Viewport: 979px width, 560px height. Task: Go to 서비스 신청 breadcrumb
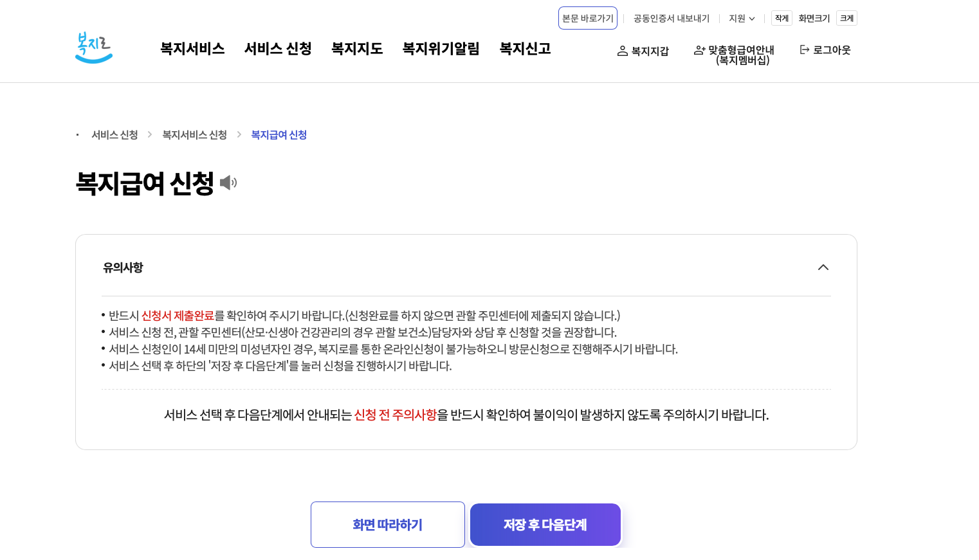(x=114, y=135)
